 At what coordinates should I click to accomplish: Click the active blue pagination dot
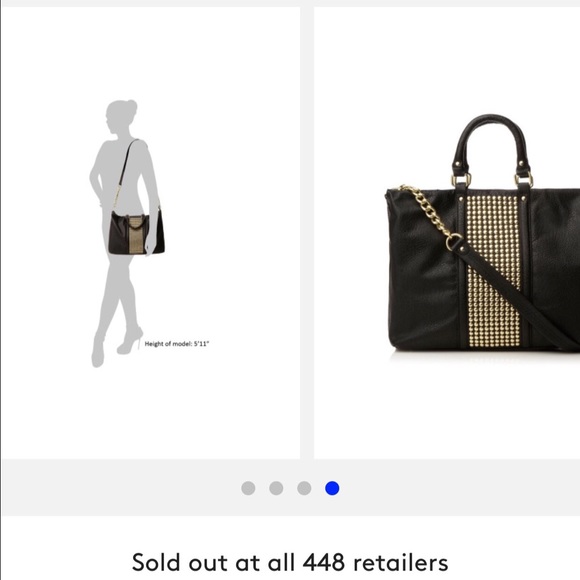(332, 488)
